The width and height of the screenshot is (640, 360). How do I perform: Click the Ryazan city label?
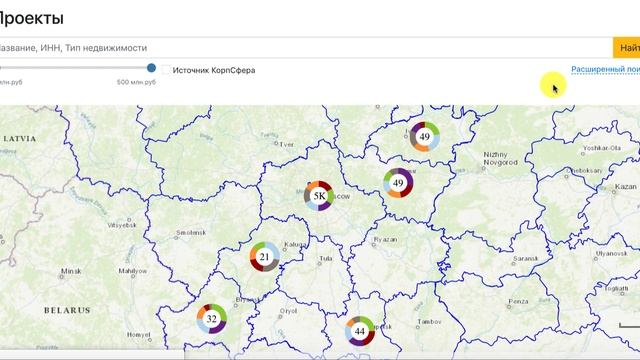click(x=385, y=240)
